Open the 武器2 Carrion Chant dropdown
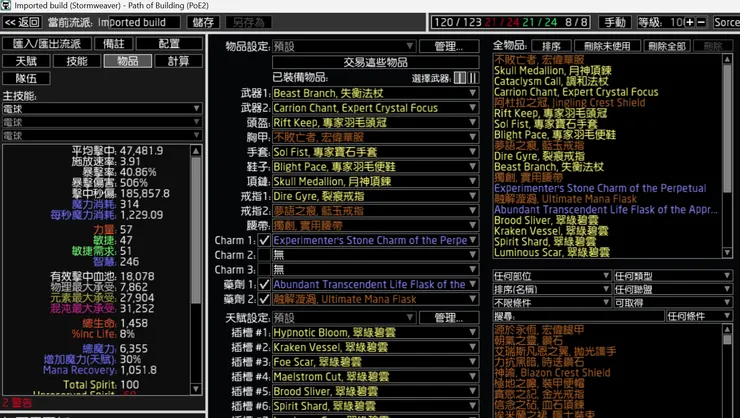The width and height of the screenshot is (740, 418). 376,108
